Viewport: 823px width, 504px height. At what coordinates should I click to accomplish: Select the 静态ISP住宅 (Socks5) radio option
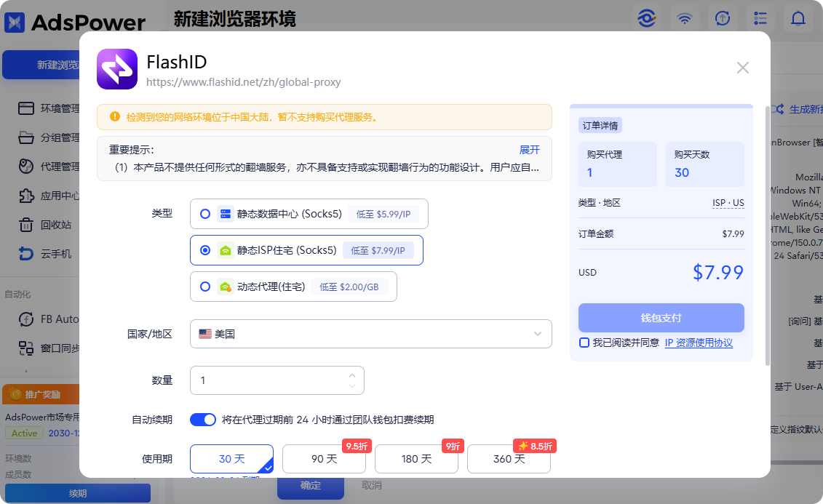click(205, 250)
